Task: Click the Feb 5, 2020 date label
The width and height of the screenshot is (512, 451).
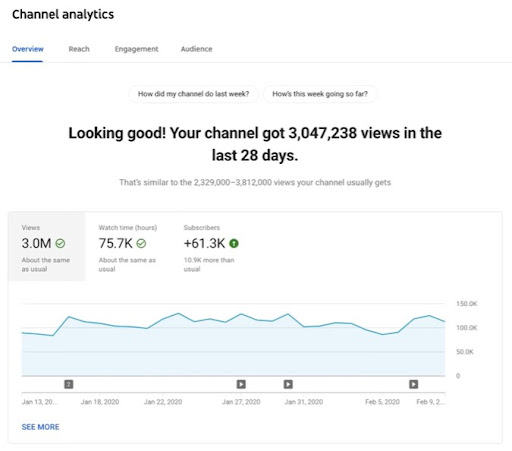Action: pyautogui.click(x=382, y=402)
